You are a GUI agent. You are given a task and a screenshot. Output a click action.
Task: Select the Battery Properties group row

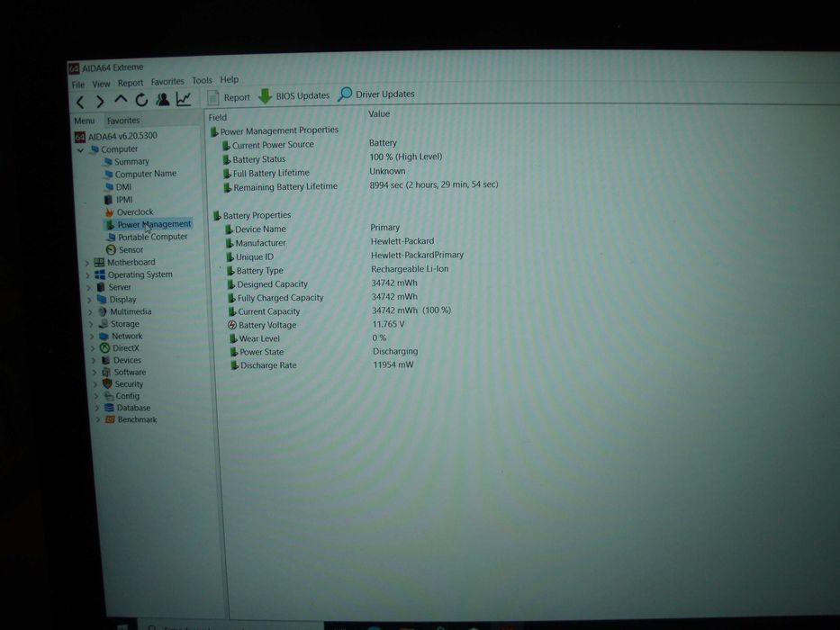coord(252,215)
